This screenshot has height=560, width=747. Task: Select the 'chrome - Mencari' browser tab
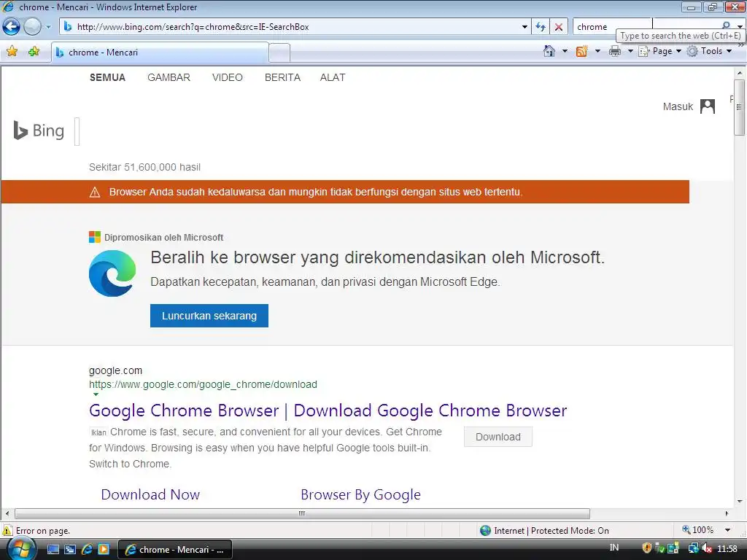160,52
